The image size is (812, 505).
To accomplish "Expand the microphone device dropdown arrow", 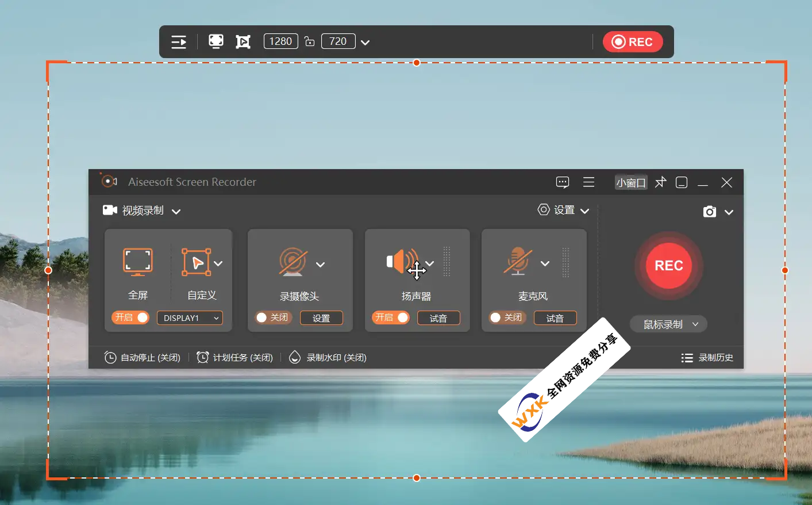I will click(545, 263).
